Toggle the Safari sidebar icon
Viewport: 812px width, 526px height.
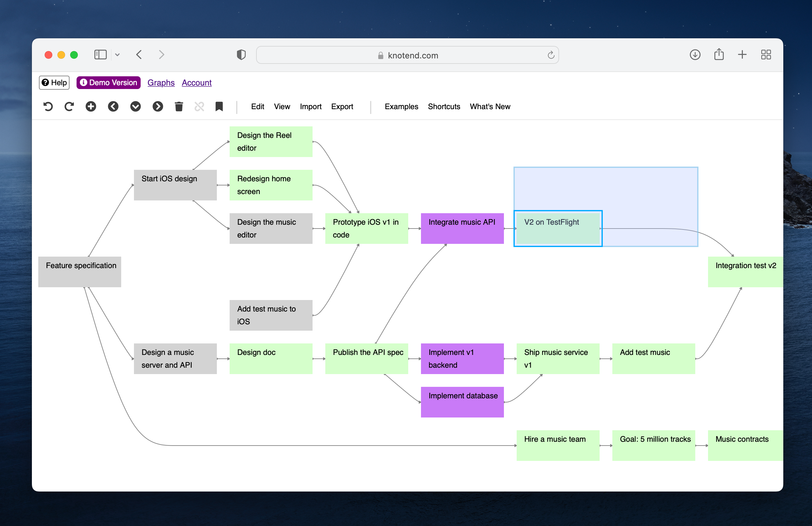pyautogui.click(x=100, y=55)
